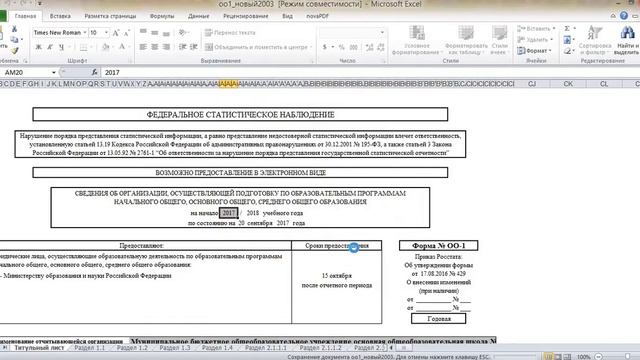The height and width of the screenshot is (360, 640).
Task: Switch to Page Break Preview in status bar
Action: (x=567, y=357)
